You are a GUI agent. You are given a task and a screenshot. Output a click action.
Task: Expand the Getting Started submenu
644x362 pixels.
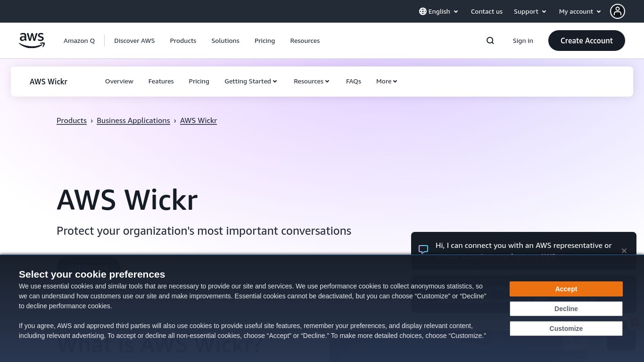click(251, 81)
